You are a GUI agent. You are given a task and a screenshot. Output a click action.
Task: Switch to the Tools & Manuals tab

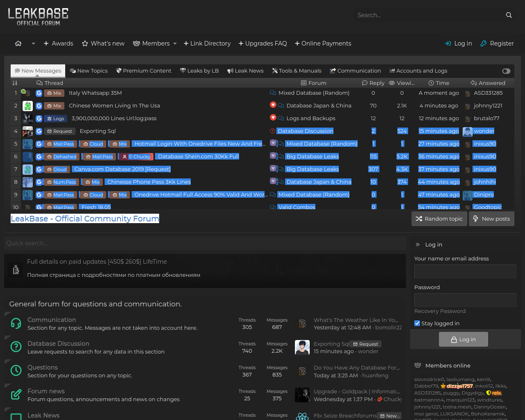pos(297,71)
